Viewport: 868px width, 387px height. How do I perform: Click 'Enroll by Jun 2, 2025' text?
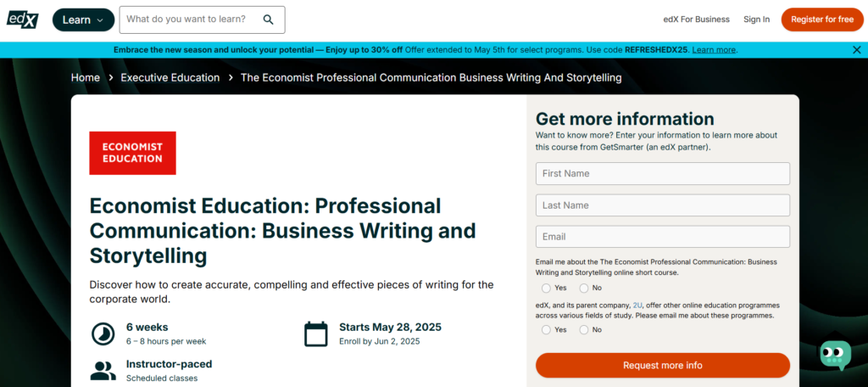pos(380,341)
